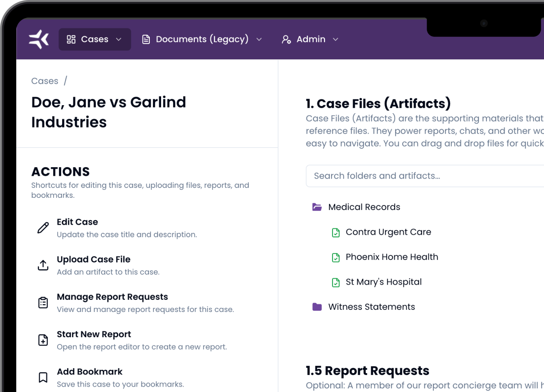Click the upload arrow icon
The width and height of the screenshot is (544, 392).
pyautogui.click(x=43, y=265)
